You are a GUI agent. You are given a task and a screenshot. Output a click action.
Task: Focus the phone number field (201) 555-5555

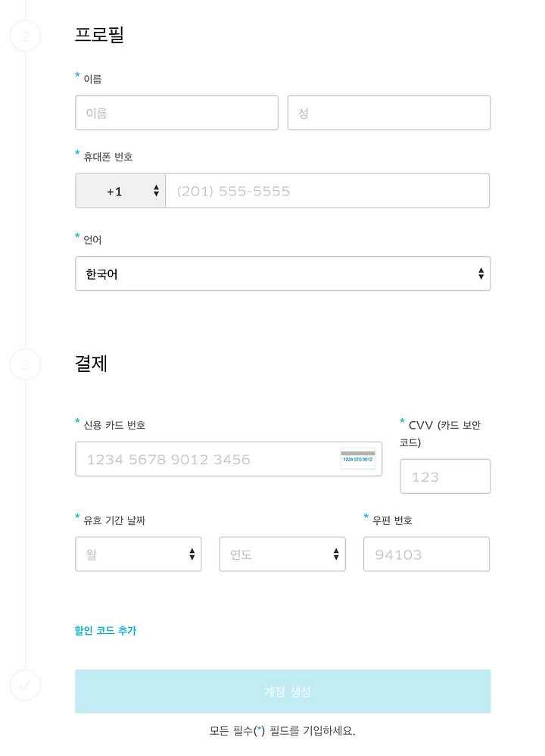pyautogui.click(x=328, y=190)
